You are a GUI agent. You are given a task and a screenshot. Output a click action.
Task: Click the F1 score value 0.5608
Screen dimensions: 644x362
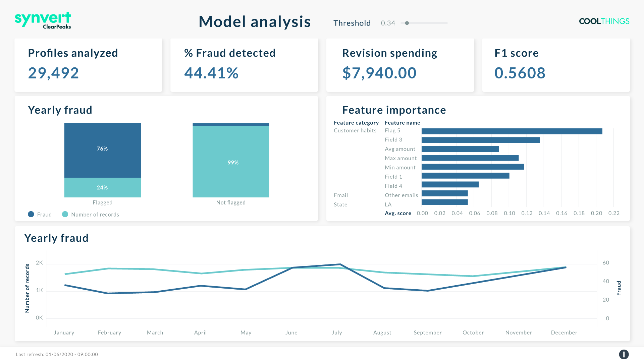[520, 73]
